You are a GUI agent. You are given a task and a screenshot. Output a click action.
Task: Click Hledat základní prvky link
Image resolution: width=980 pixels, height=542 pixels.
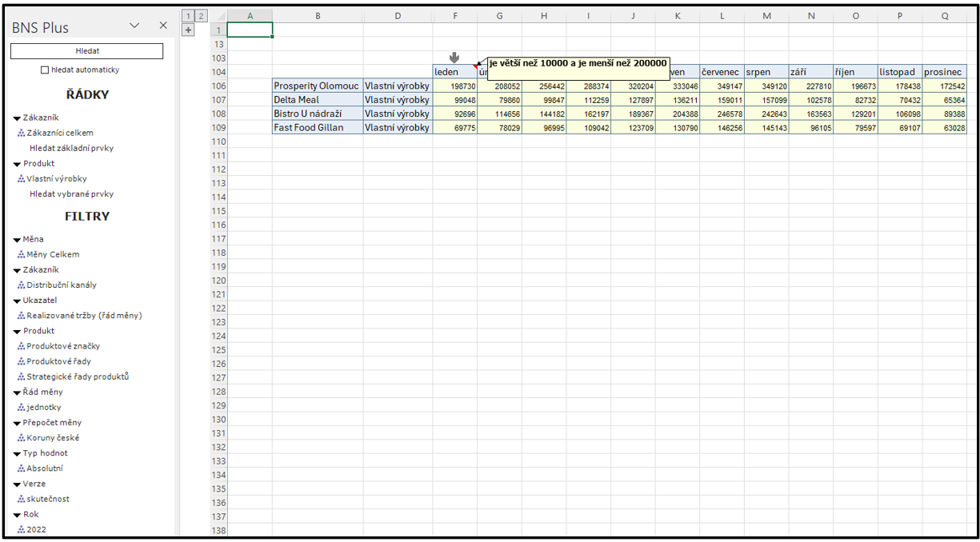[71, 148]
